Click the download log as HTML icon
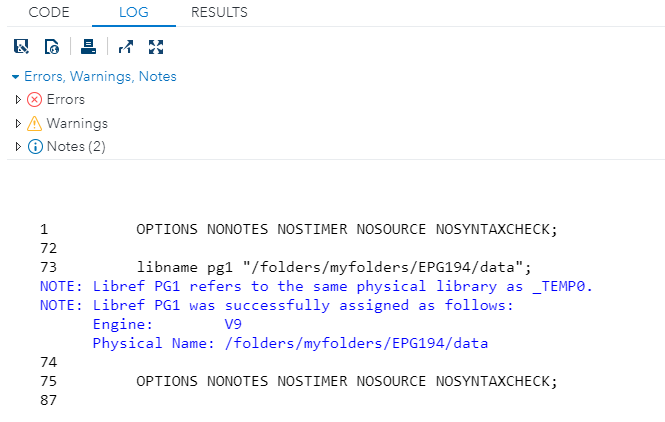This screenshot has width=665, height=422. pyautogui.click(x=52, y=46)
